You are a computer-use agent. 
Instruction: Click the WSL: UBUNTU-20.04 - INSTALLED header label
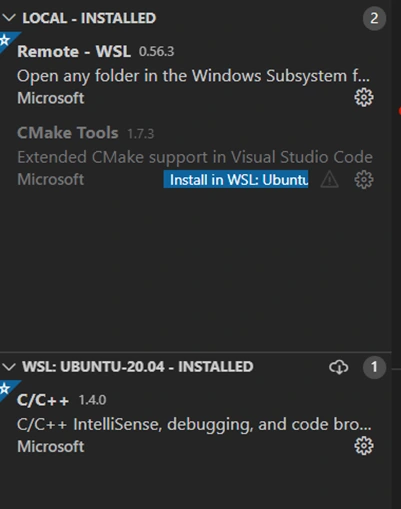(138, 367)
